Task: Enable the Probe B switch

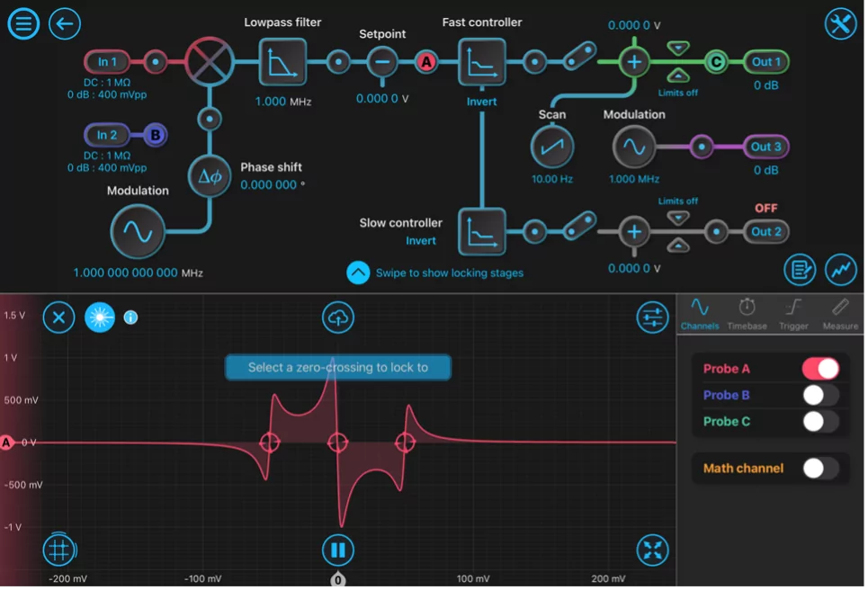Action: [820, 395]
